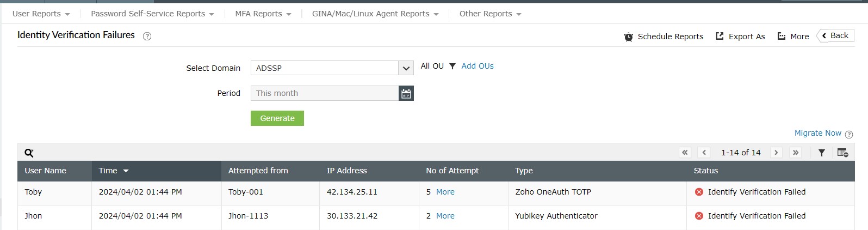This screenshot has width=868, height=230.
Task: Click the help icon next to Migrate Now
Action: tap(849, 134)
